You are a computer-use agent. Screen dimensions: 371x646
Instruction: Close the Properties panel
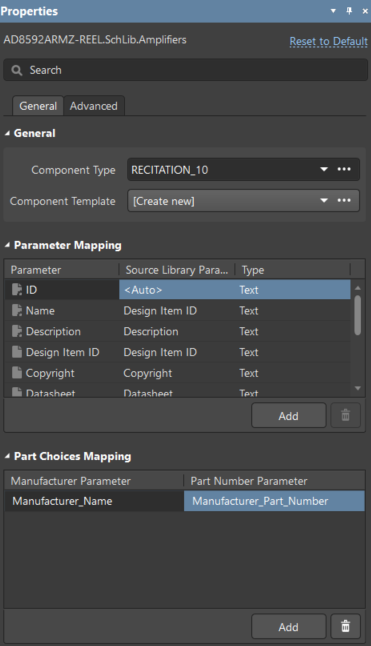[x=365, y=12]
